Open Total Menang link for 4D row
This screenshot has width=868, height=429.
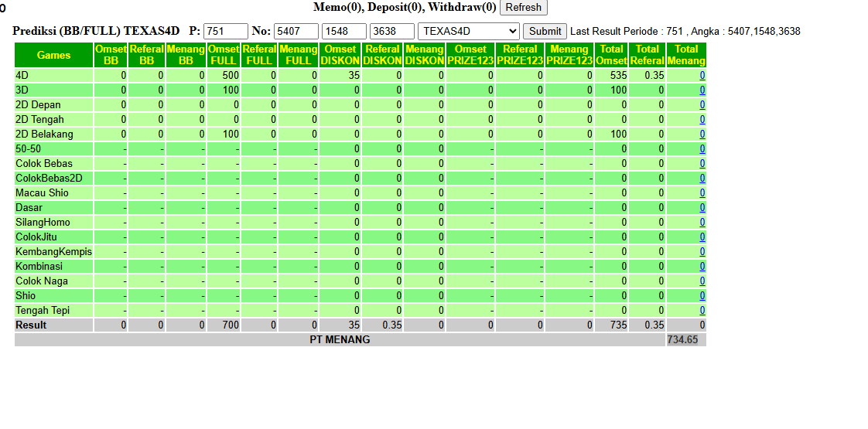point(702,76)
